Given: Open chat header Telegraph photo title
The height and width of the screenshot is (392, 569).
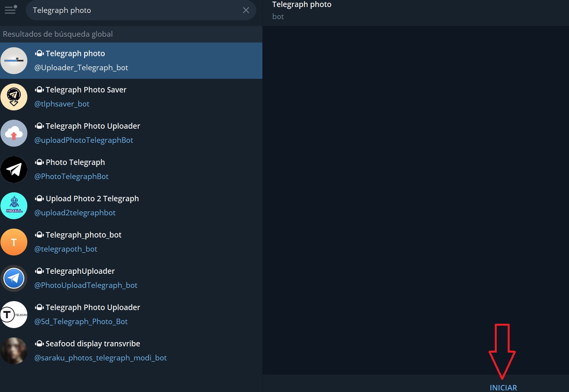Looking at the screenshot, I should (302, 5).
